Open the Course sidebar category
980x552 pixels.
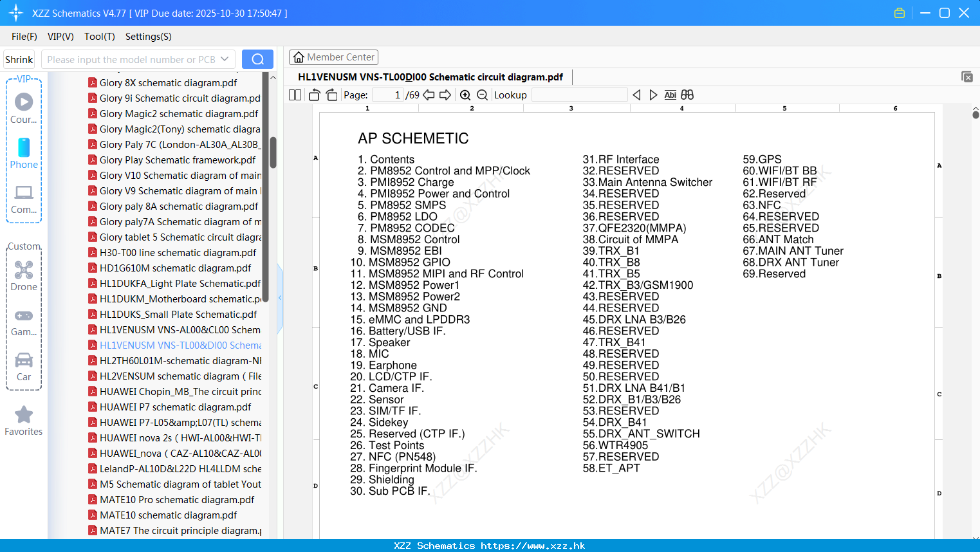tap(24, 108)
